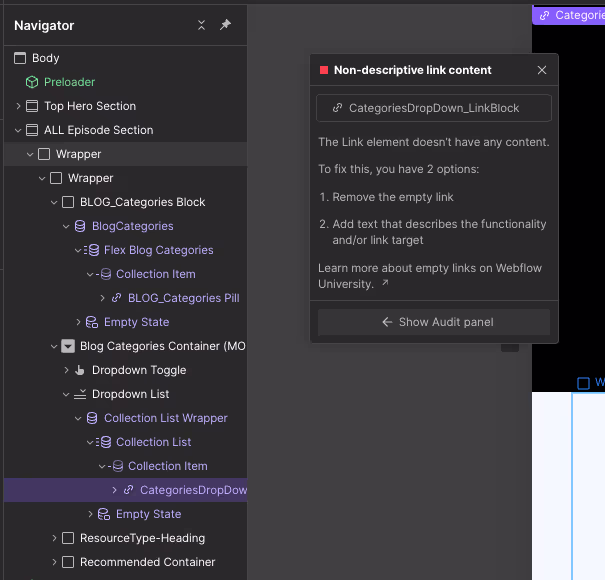The image size is (605, 580).
Task: Click the Preloader component cube icon
Action: point(32,82)
